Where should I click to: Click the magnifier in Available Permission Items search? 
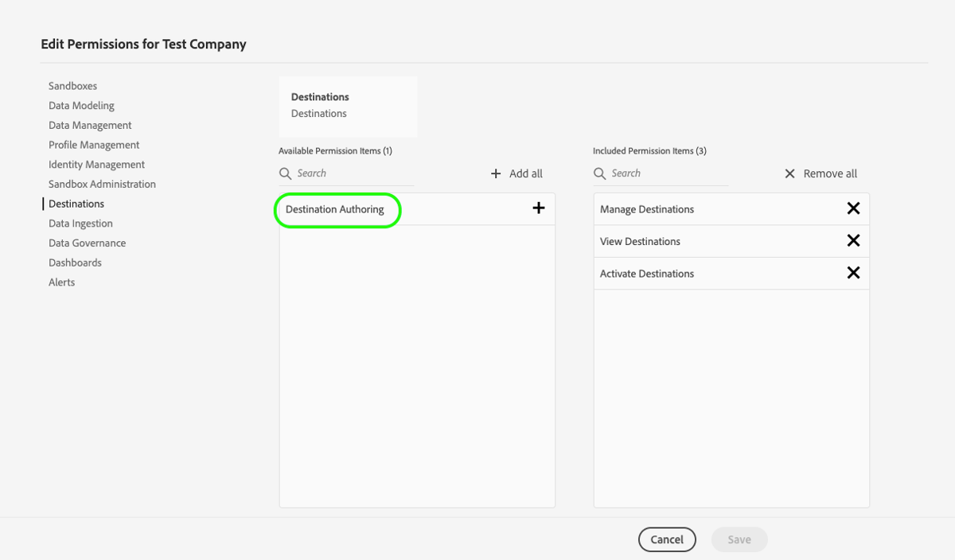coord(284,173)
